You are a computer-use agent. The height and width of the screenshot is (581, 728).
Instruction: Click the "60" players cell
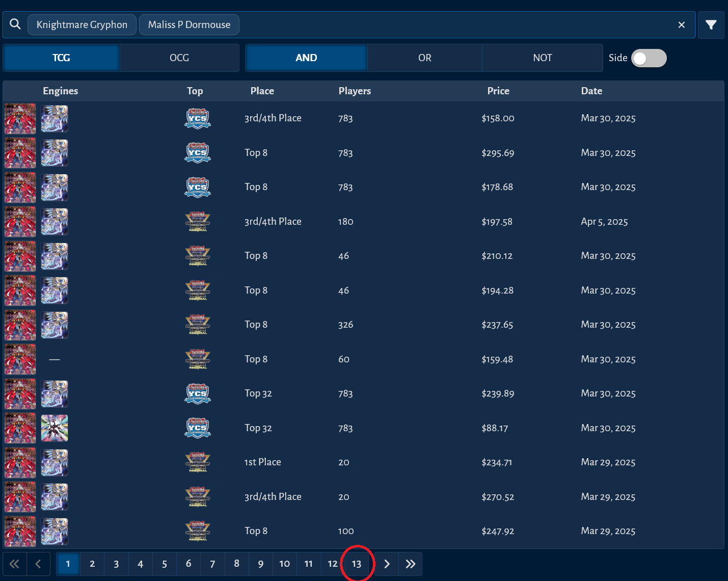click(x=344, y=359)
